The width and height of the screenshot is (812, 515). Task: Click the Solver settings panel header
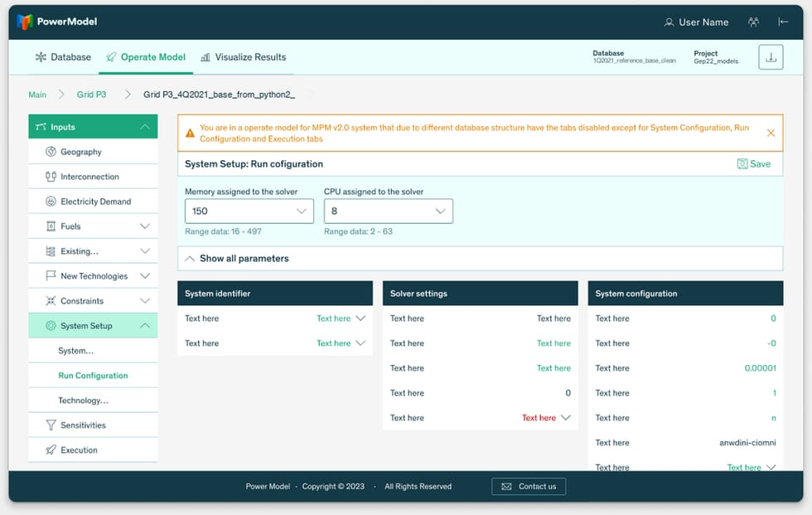pyautogui.click(x=480, y=294)
